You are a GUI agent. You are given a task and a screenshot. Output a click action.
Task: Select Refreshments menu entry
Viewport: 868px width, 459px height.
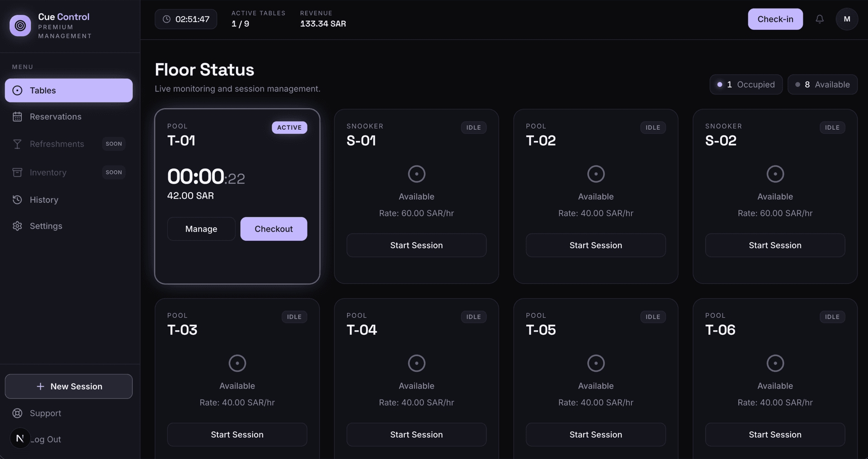pyautogui.click(x=69, y=144)
